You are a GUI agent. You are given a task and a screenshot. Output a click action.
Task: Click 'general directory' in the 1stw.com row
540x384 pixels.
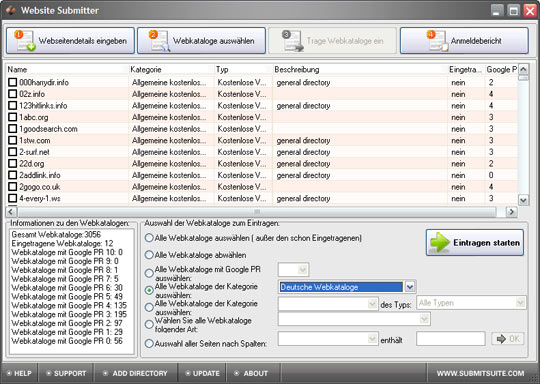coord(303,141)
